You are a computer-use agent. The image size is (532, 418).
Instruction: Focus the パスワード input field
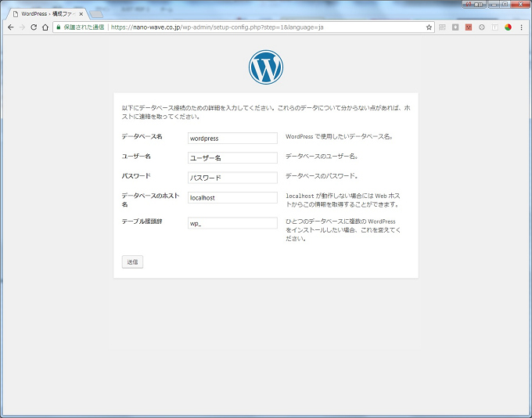232,178
